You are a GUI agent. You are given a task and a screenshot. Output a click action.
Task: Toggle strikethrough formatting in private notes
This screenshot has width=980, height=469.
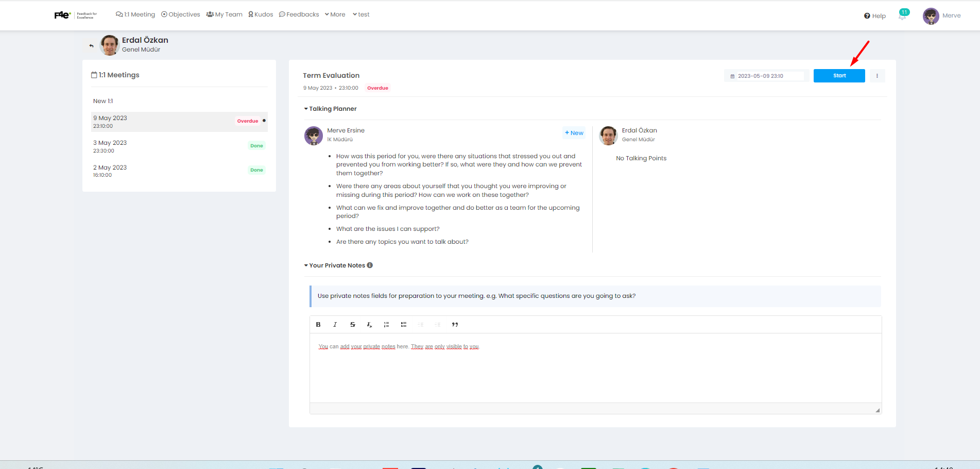pos(352,325)
